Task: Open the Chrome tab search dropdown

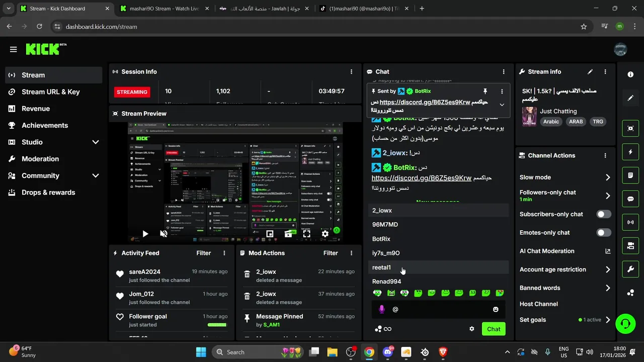Action: (x=8, y=9)
